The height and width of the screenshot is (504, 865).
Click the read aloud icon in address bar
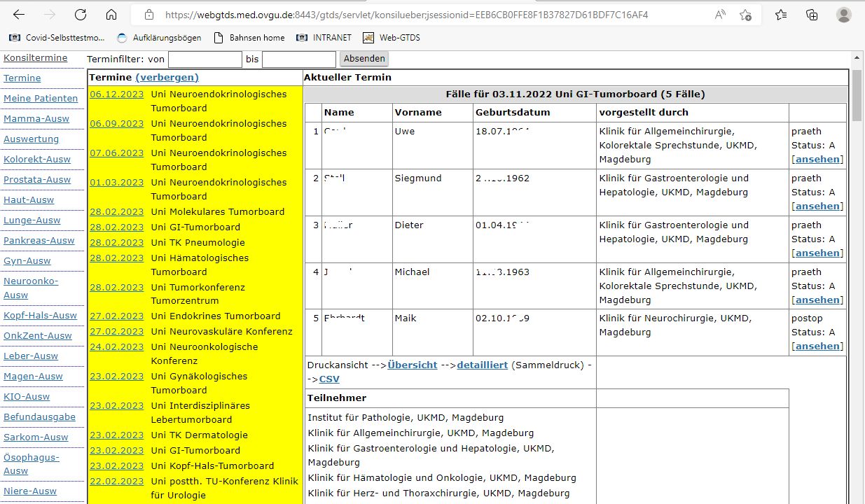[720, 15]
